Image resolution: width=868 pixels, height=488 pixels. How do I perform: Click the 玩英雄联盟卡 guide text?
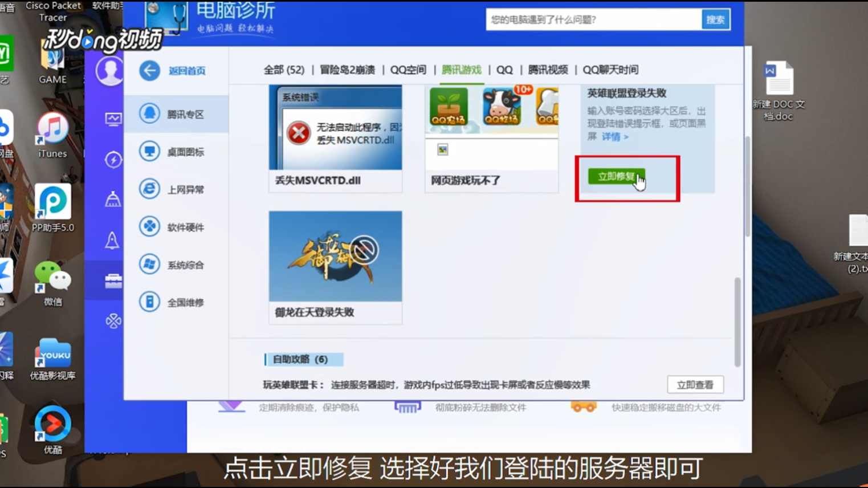pos(426,385)
